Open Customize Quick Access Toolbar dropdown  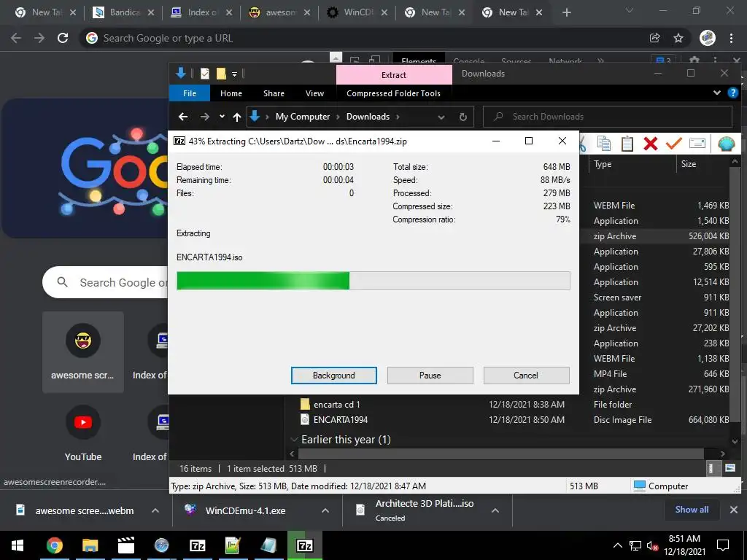tap(234, 74)
